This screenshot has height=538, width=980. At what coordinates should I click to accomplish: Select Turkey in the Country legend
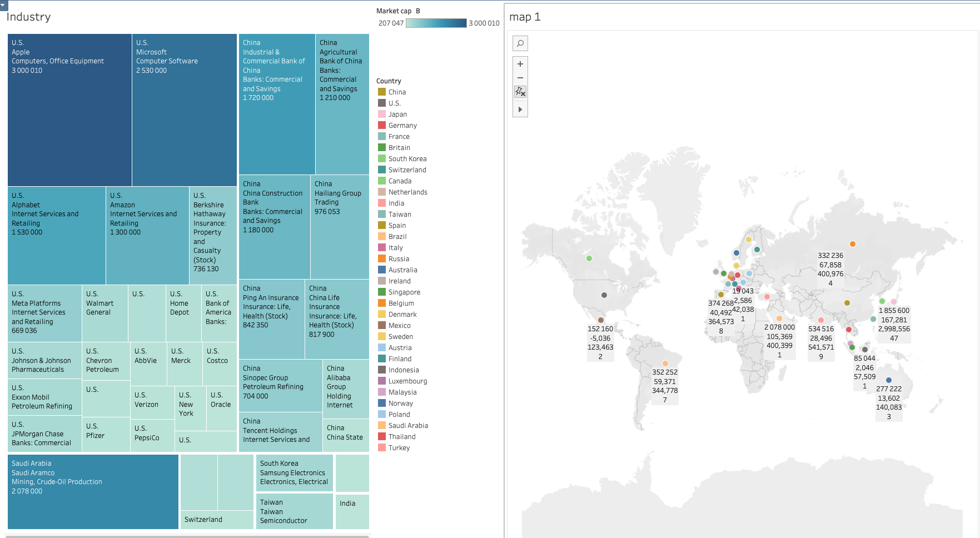pyautogui.click(x=399, y=448)
